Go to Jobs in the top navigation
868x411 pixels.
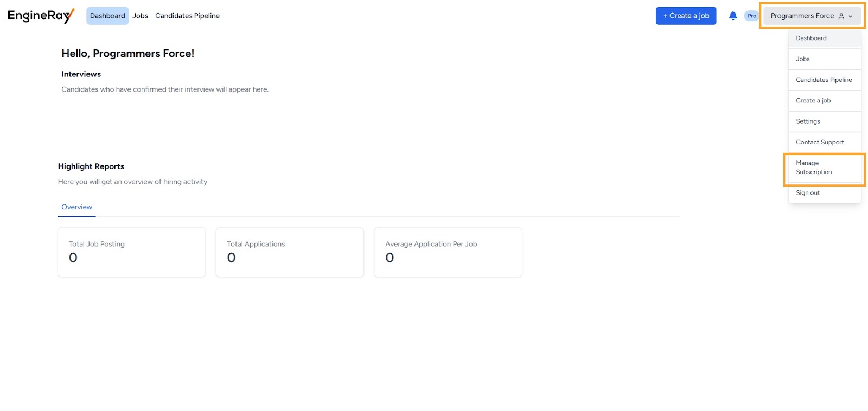coord(140,16)
